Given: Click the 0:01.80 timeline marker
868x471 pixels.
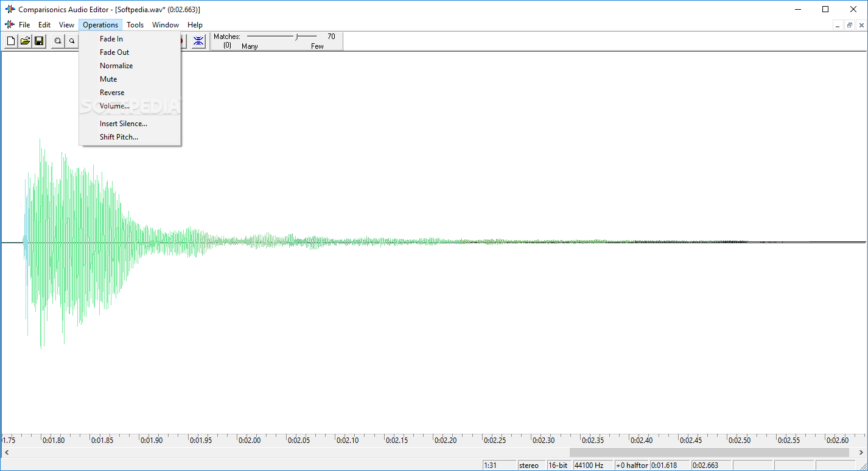Looking at the screenshot, I should (53, 440).
